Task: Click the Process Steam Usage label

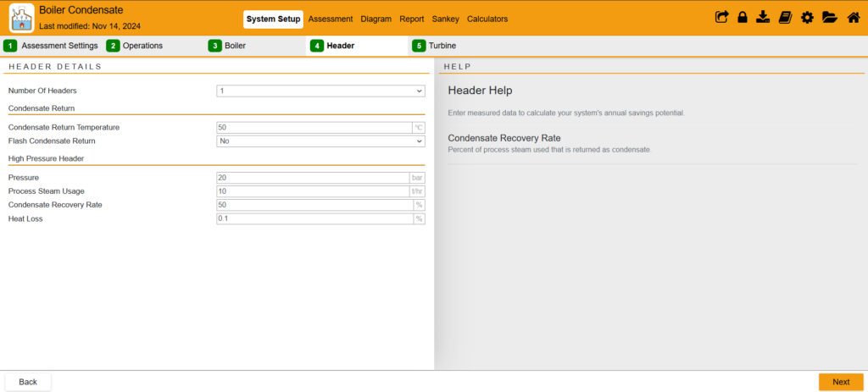Action: [x=47, y=191]
